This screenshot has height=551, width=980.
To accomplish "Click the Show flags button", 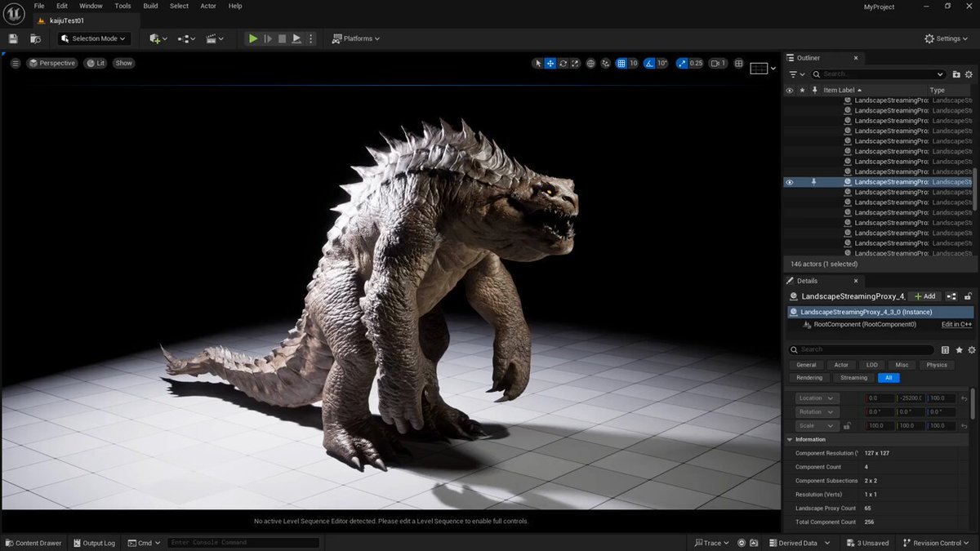I will pos(123,63).
